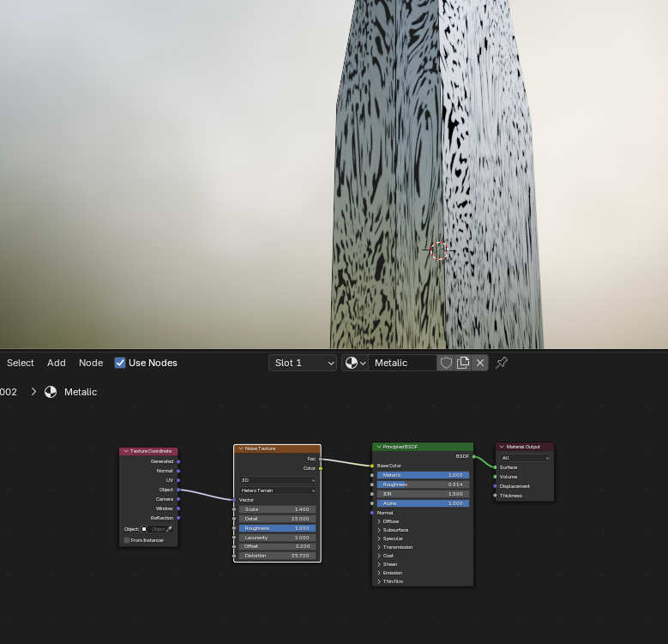Duplicate the Metalic material with the copy icon
The width and height of the screenshot is (668, 644).
[463, 363]
